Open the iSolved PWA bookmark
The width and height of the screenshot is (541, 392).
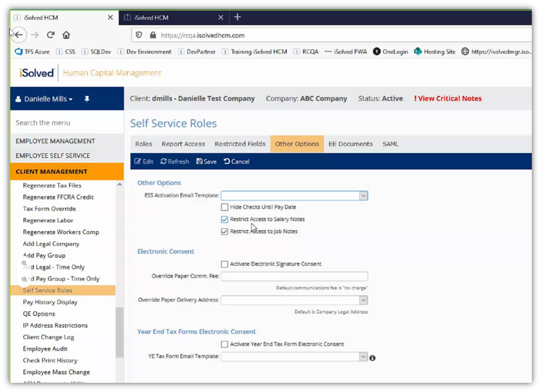pyautogui.click(x=346, y=52)
